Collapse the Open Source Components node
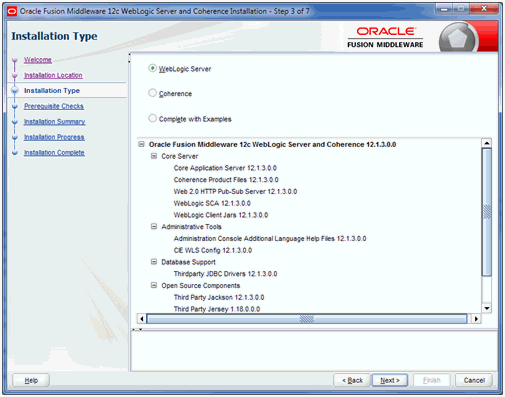 point(154,285)
